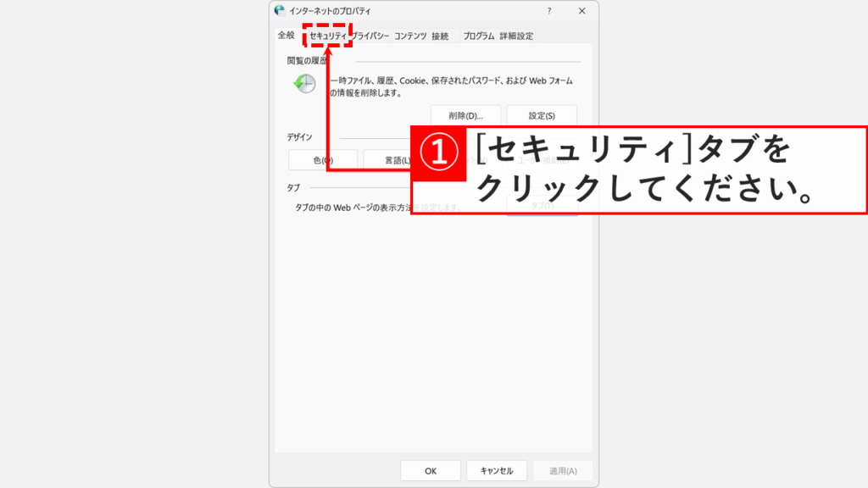
Task: Click the Internet Properties globe icon in title bar
Action: pyautogui.click(x=280, y=11)
